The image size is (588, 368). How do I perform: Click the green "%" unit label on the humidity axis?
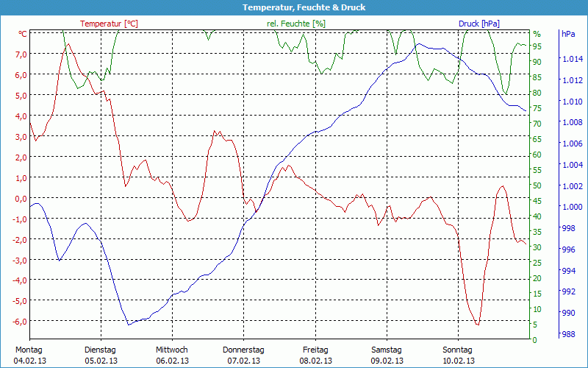click(537, 34)
